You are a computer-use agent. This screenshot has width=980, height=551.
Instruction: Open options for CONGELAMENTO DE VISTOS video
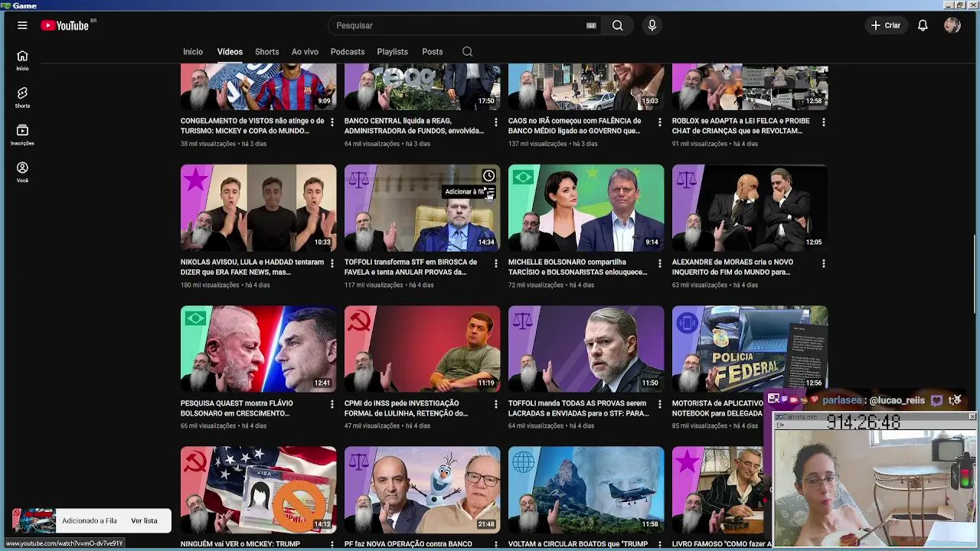[x=332, y=122]
